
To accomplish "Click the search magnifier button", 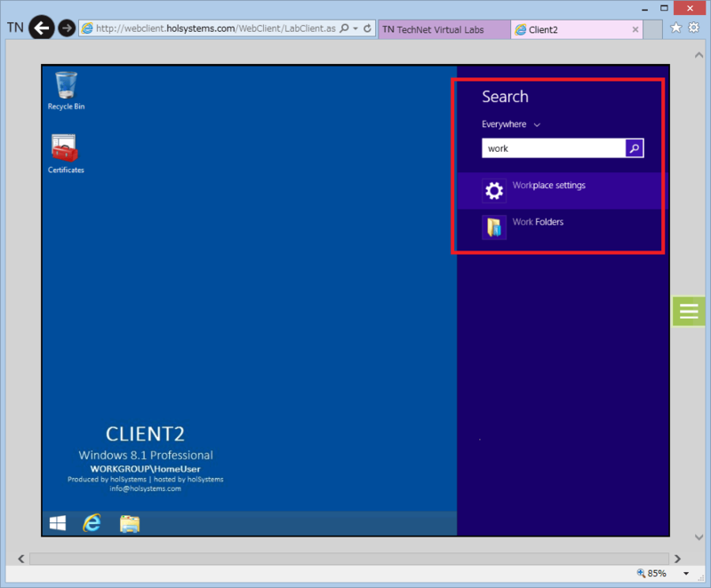I will [x=635, y=148].
